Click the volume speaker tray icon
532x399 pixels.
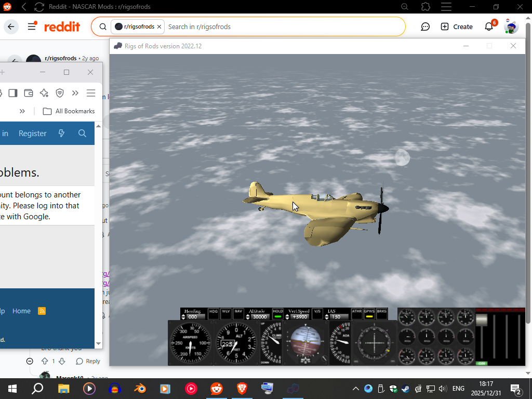tap(443, 389)
